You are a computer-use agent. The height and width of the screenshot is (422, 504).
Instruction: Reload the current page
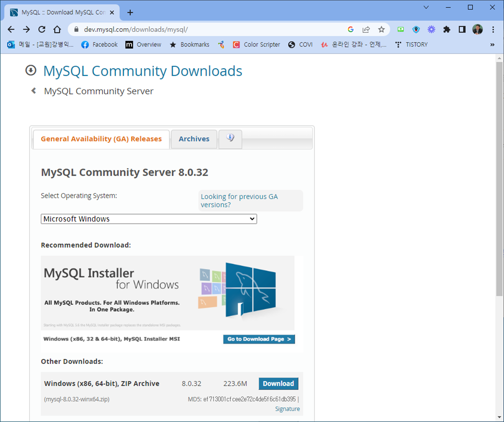click(42, 29)
